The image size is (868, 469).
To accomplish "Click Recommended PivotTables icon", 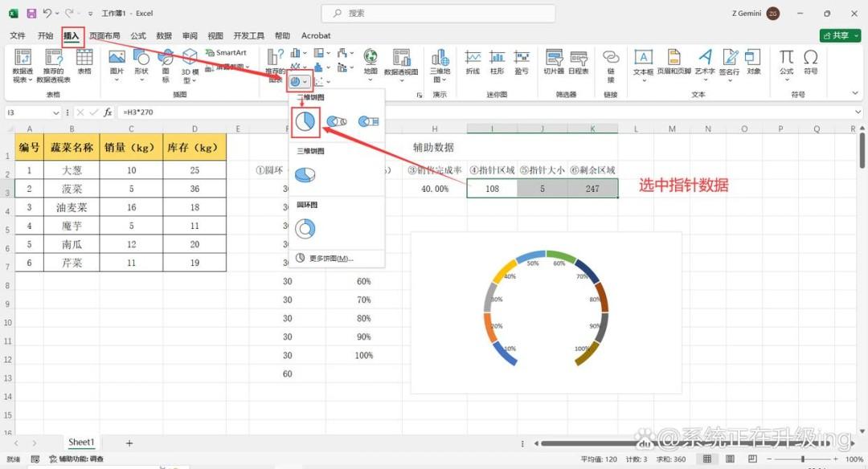I will tap(54, 65).
